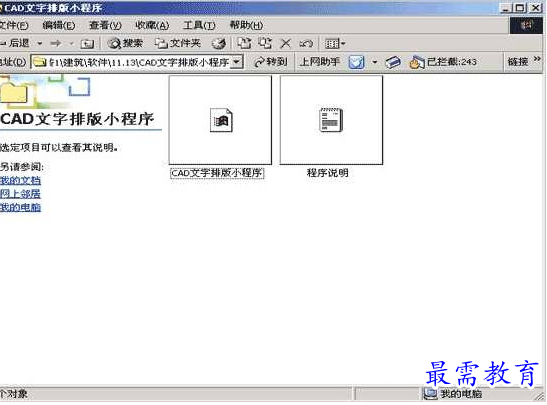
Task: Click the Move To toolbar icon
Action: click(x=244, y=43)
